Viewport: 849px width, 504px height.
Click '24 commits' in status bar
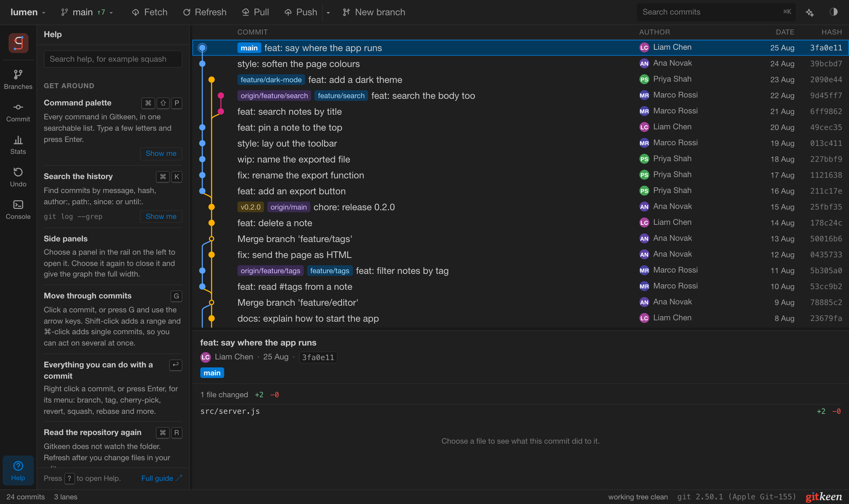(x=26, y=497)
